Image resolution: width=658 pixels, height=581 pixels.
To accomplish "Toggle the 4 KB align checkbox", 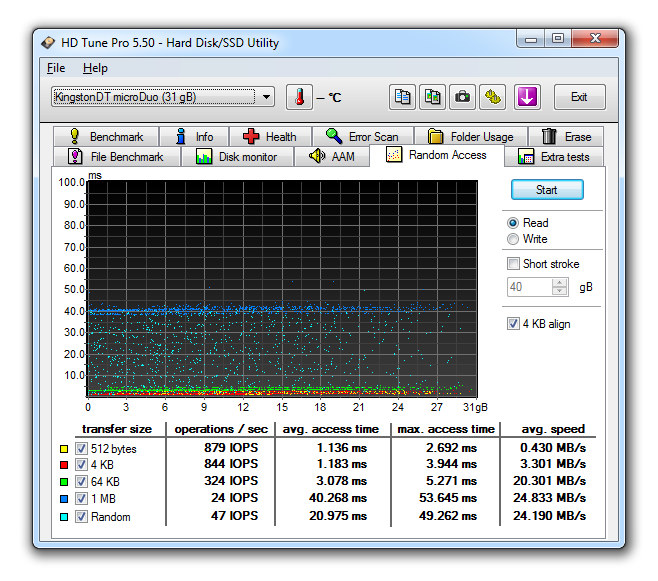I will pyautogui.click(x=513, y=323).
